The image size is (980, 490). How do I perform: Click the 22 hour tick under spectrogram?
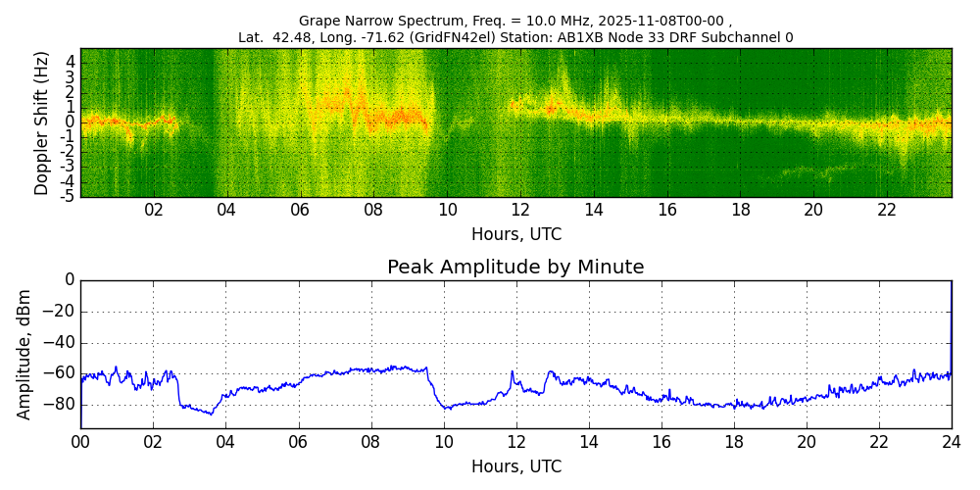pyautogui.click(x=887, y=210)
